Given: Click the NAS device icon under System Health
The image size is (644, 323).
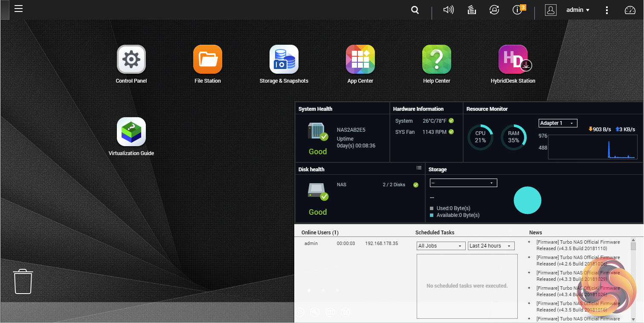Looking at the screenshot, I should tap(317, 132).
